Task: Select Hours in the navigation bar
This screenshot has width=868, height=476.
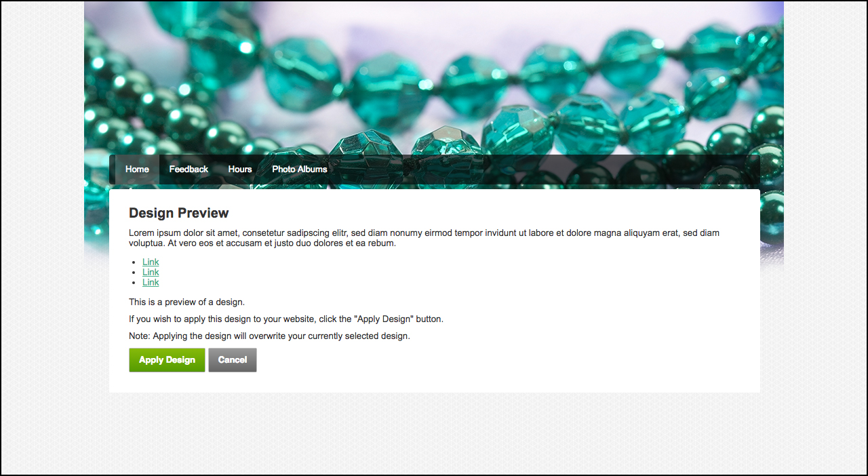Action: pyautogui.click(x=240, y=170)
